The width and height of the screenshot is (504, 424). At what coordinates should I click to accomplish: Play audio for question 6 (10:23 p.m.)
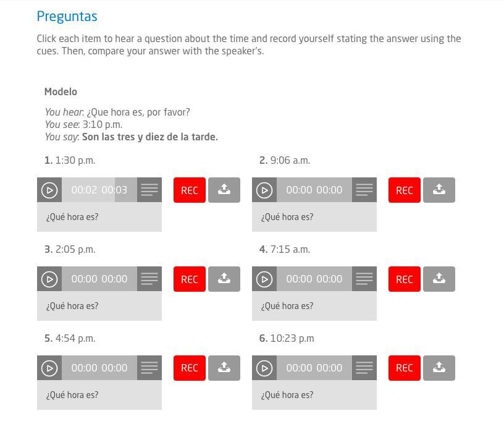click(x=264, y=368)
